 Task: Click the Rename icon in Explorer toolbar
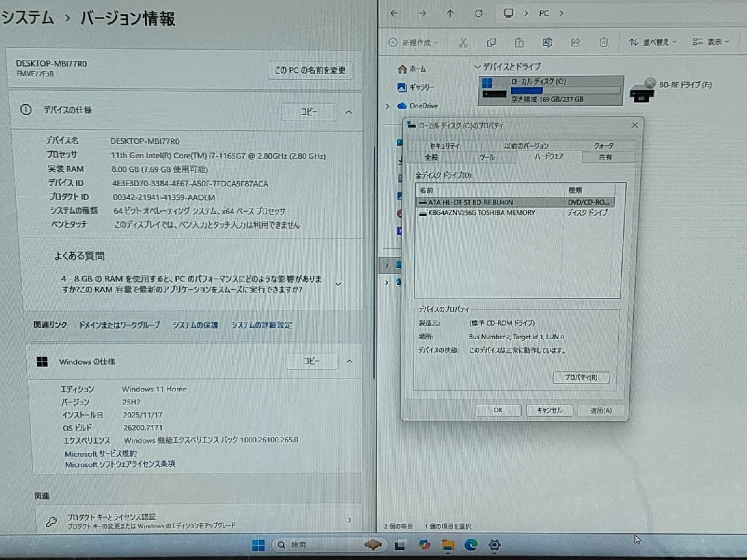coord(547,42)
